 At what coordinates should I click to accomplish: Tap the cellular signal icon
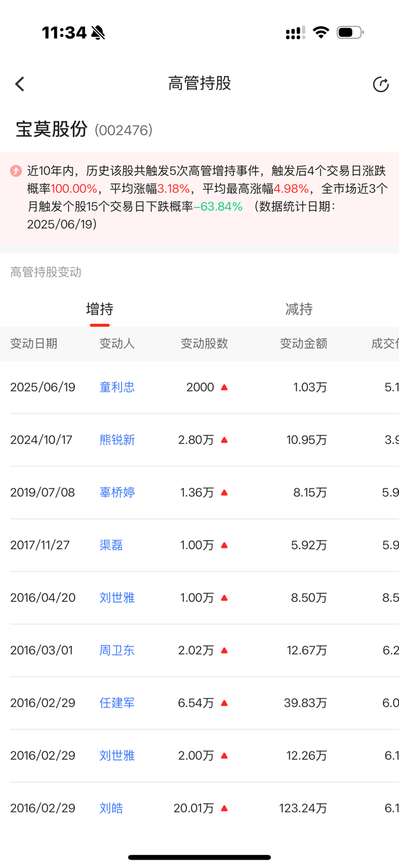pyautogui.click(x=295, y=33)
